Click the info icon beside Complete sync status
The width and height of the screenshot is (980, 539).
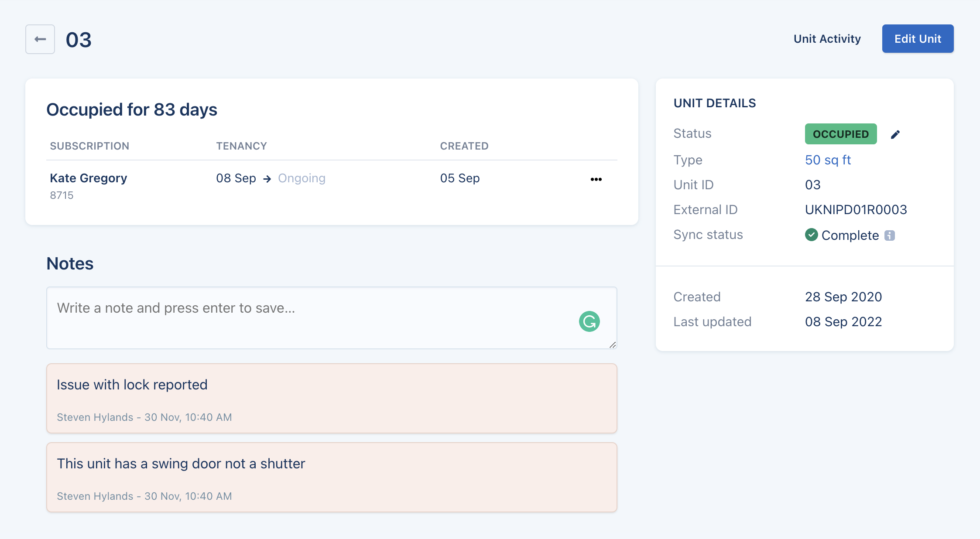pyautogui.click(x=890, y=235)
